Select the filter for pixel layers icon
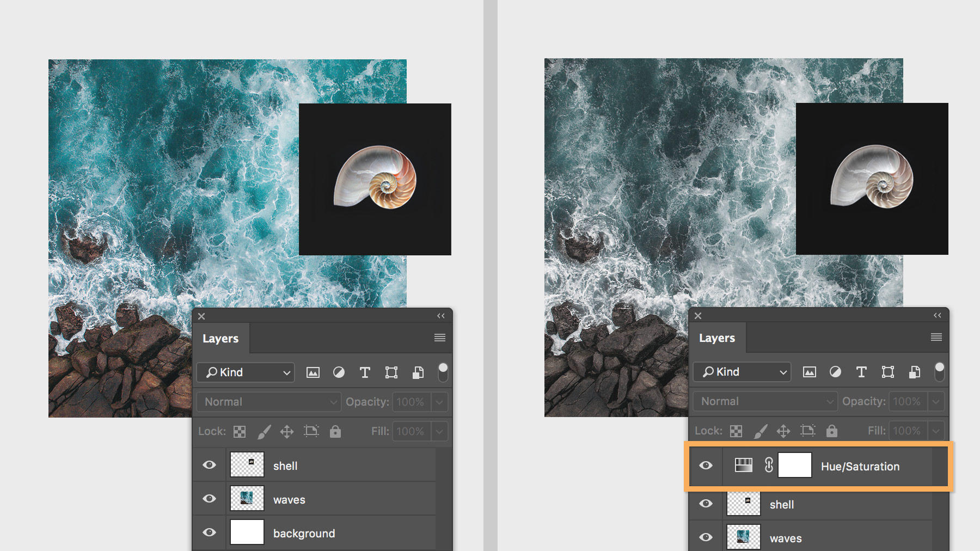The image size is (980, 551). (313, 372)
